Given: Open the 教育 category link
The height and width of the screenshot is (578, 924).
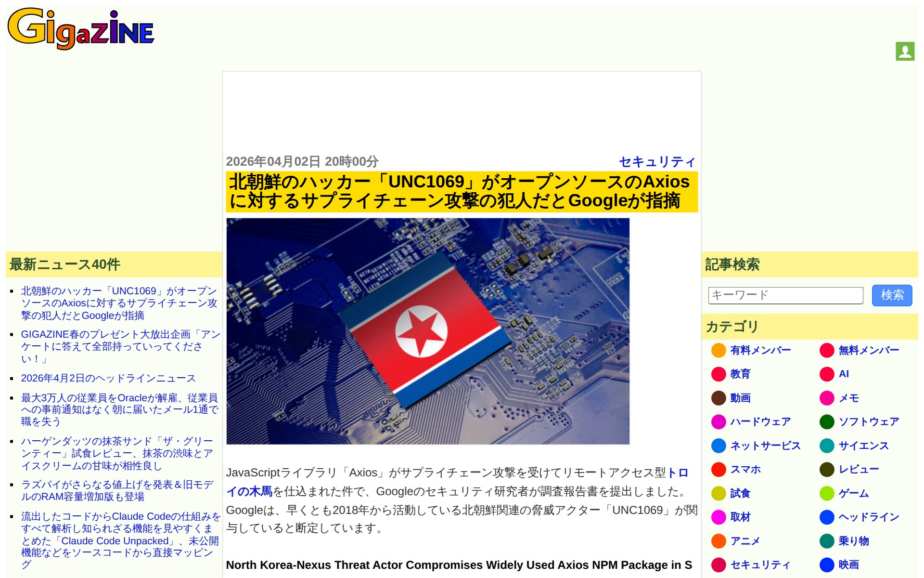Looking at the screenshot, I should 740,374.
